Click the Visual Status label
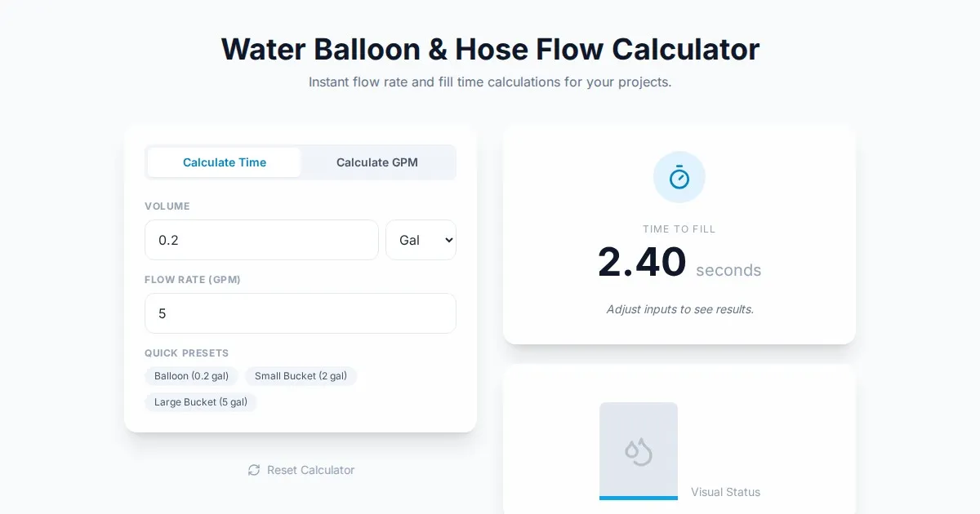 point(725,492)
